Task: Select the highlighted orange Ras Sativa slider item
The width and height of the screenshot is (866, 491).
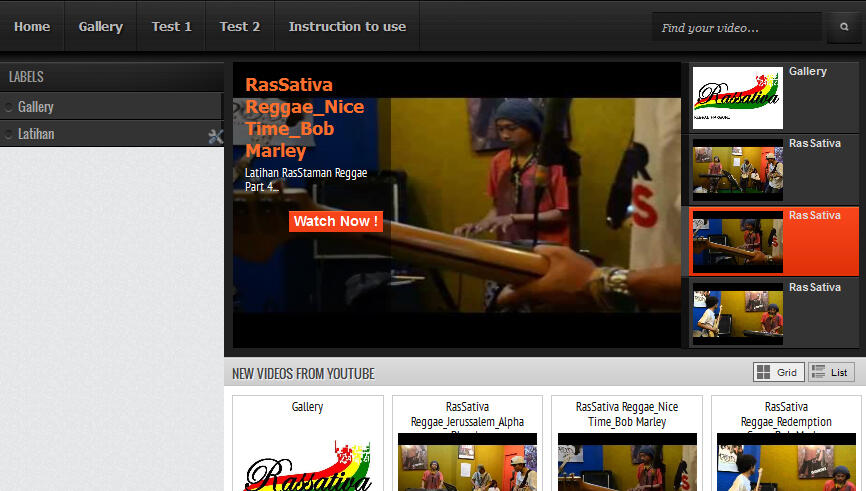Action: [774, 241]
